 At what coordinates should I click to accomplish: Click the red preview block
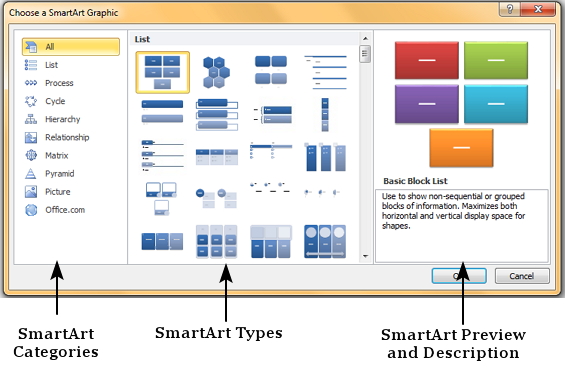[x=427, y=60]
